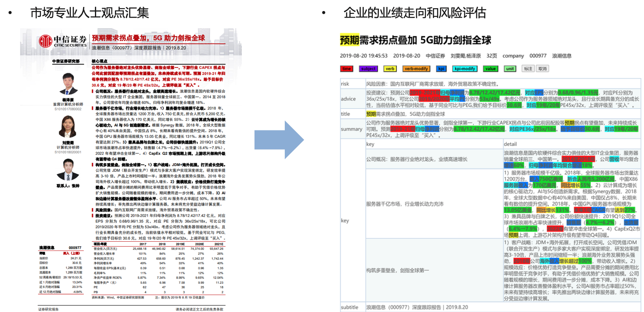Click the CITIC Securities logo
Image resolution: width=644 pixels, height=312 pixels.
[63, 41]
